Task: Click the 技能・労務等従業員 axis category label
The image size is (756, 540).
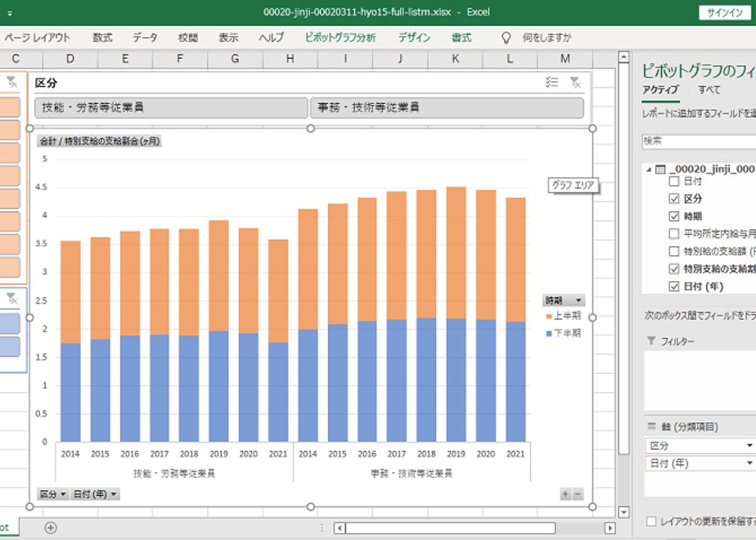Action: (174, 474)
